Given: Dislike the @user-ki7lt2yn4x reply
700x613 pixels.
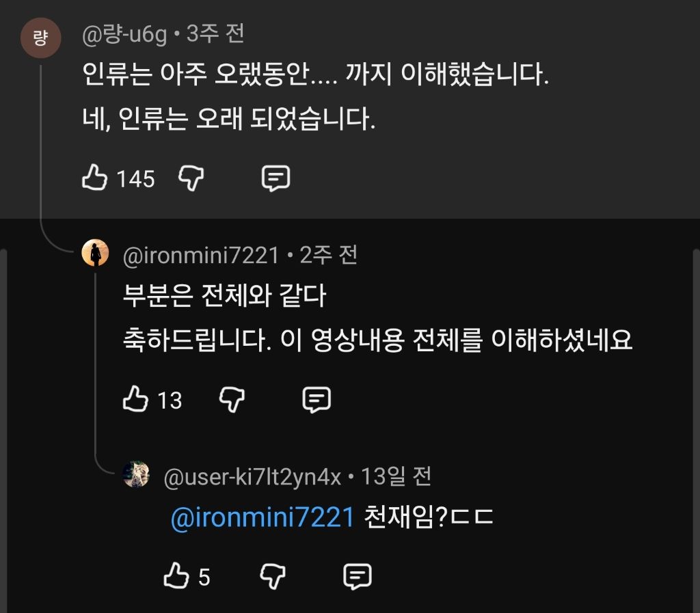Looking at the screenshot, I should coord(273,577).
